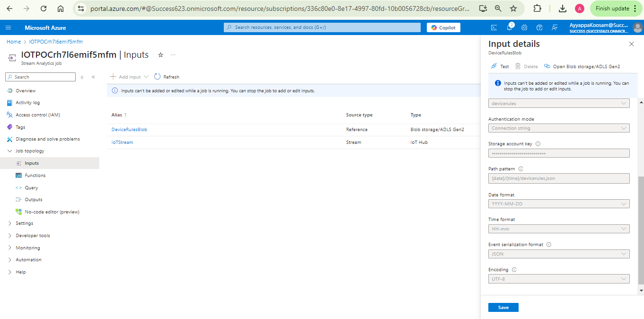This screenshot has width=644, height=319.
Task: Delete the DeviceRulesBlob input
Action: (527, 66)
